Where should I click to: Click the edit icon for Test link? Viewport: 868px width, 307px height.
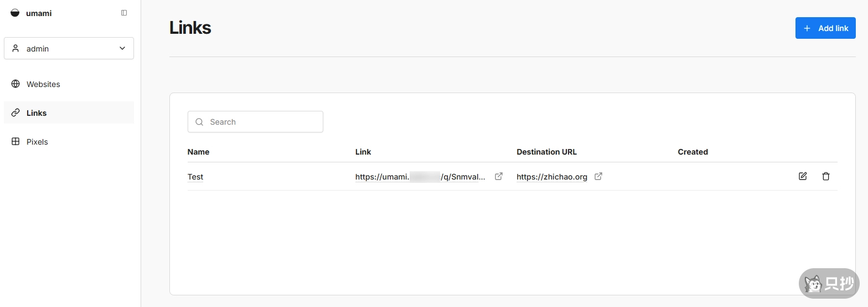pyautogui.click(x=803, y=176)
